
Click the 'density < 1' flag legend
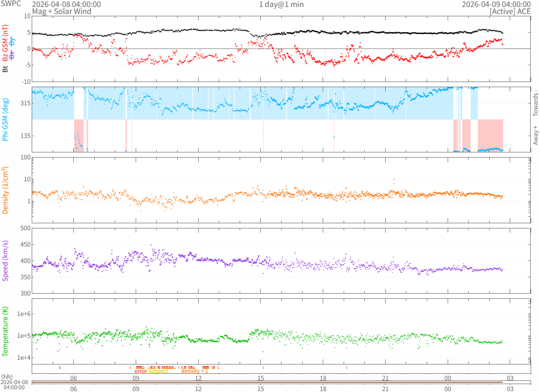pyautogui.click(x=194, y=371)
